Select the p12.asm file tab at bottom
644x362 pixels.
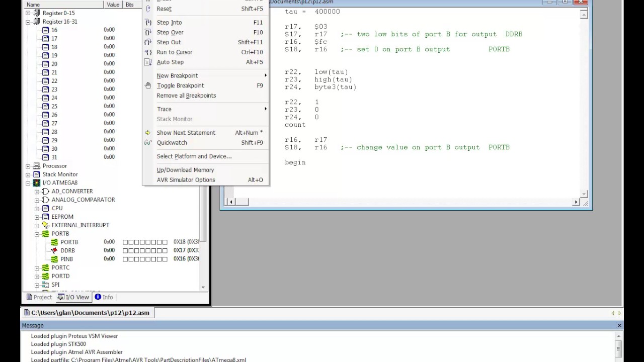pyautogui.click(x=88, y=313)
